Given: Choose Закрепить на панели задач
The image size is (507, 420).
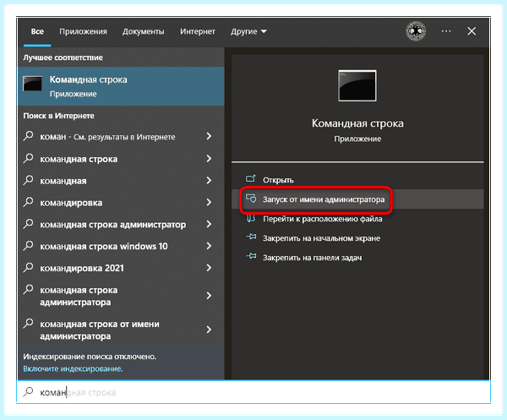Looking at the screenshot, I should click(357, 258).
